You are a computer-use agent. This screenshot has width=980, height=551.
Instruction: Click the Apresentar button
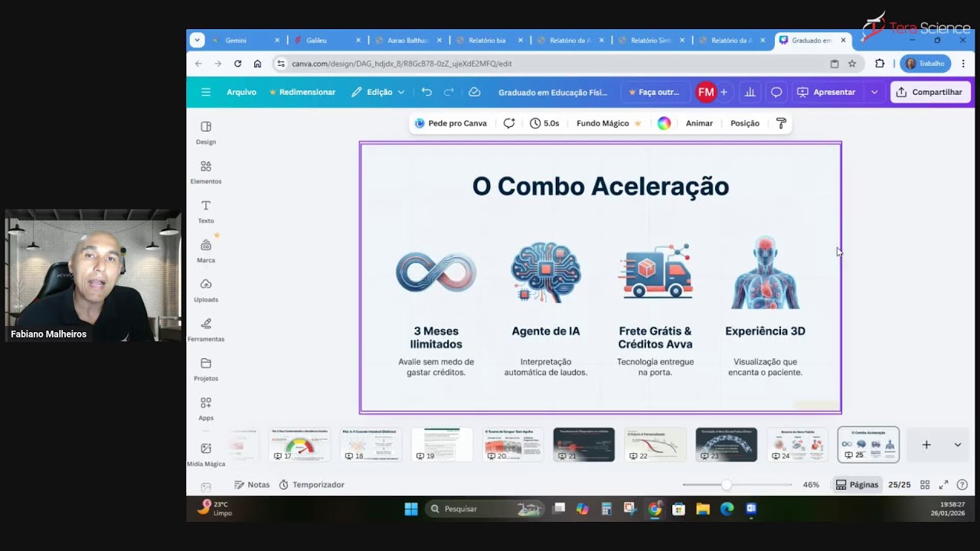coord(826,92)
